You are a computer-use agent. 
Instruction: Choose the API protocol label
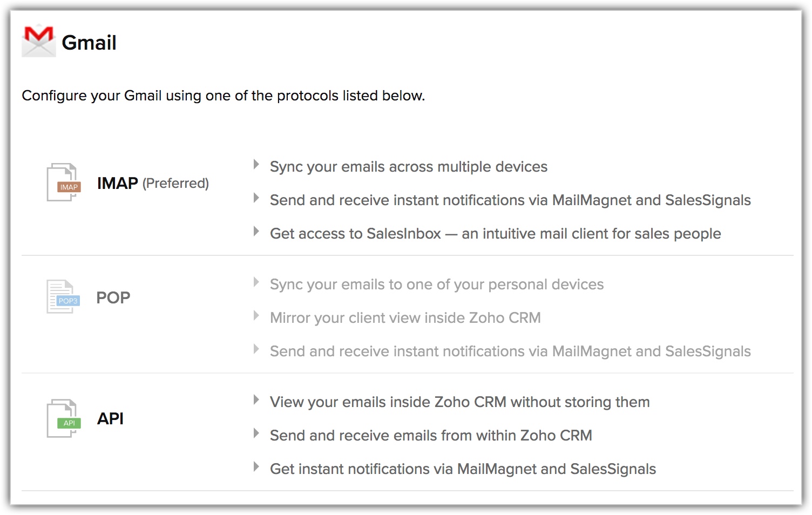110,419
